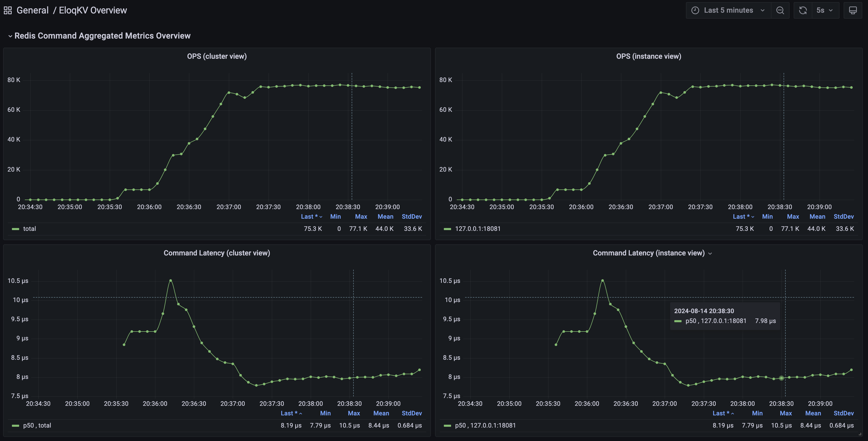Click the OPS (instance view) panel title
This screenshot has width=868, height=441.
click(x=649, y=56)
